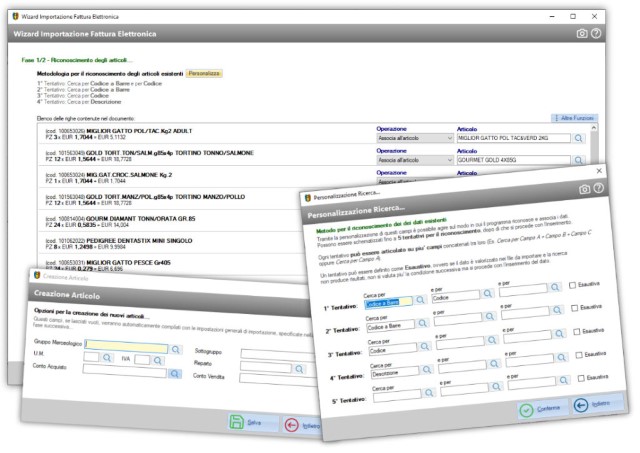Enable Esaustiva checkbox for 1° Tentativo
640x453 pixels.
coord(574,284)
